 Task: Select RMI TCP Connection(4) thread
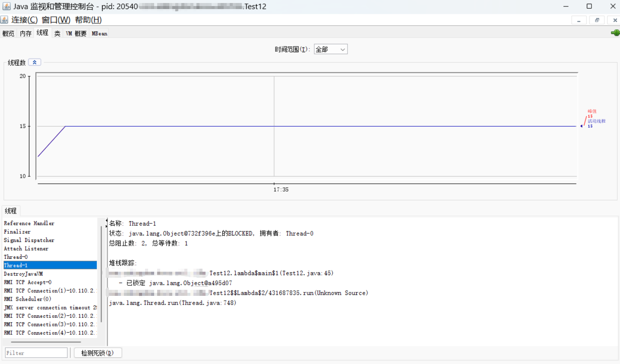click(x=50, y=333)
